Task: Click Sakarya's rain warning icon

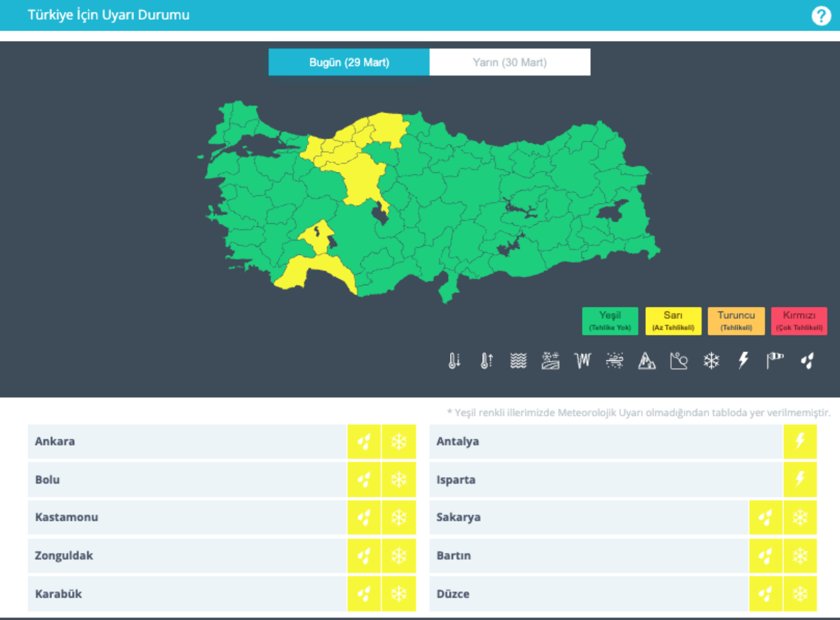Action: click(765, 517)
